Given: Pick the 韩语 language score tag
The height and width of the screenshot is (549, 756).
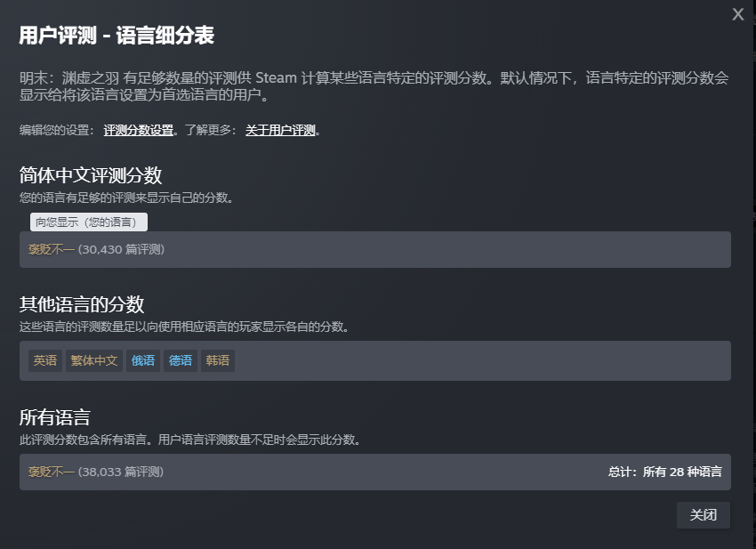Looking at the screenshot, I should tap(218, 360).
